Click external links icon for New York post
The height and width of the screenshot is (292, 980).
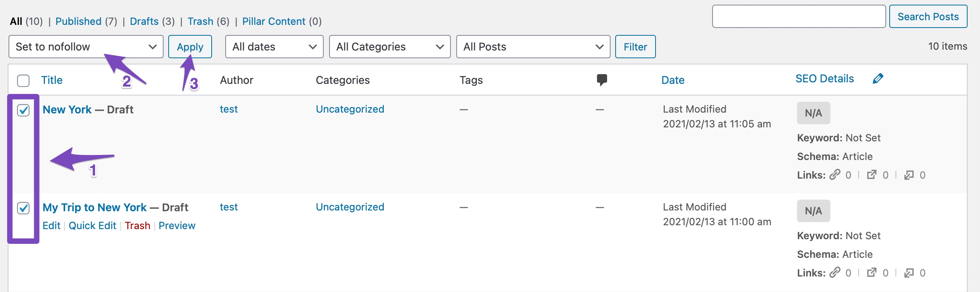[871, 175]
